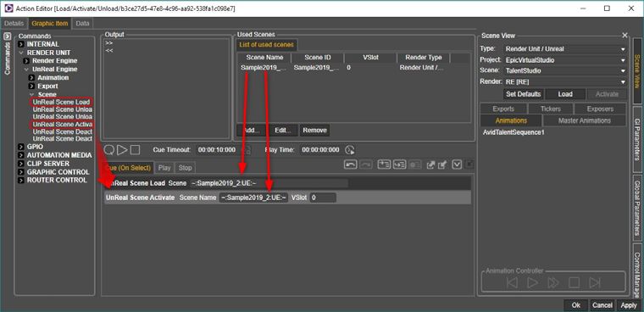Expand the INTERNAL commands node
Screen dimensions: 644x312
click(x=21, y=44)
